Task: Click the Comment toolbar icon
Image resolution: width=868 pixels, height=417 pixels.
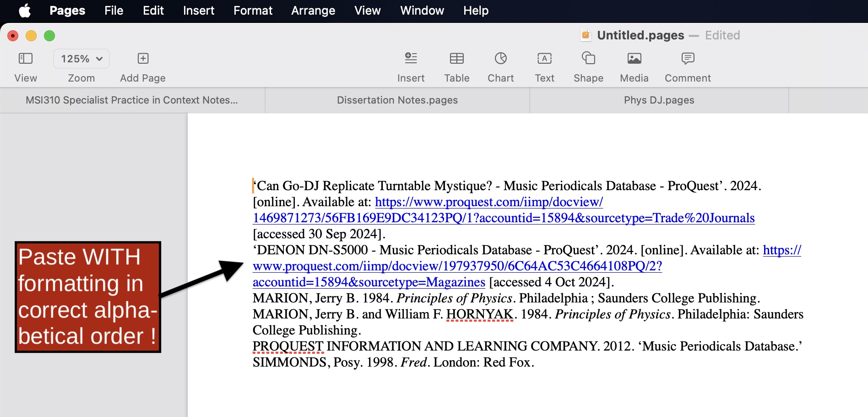Action: [x=688, y=59]
